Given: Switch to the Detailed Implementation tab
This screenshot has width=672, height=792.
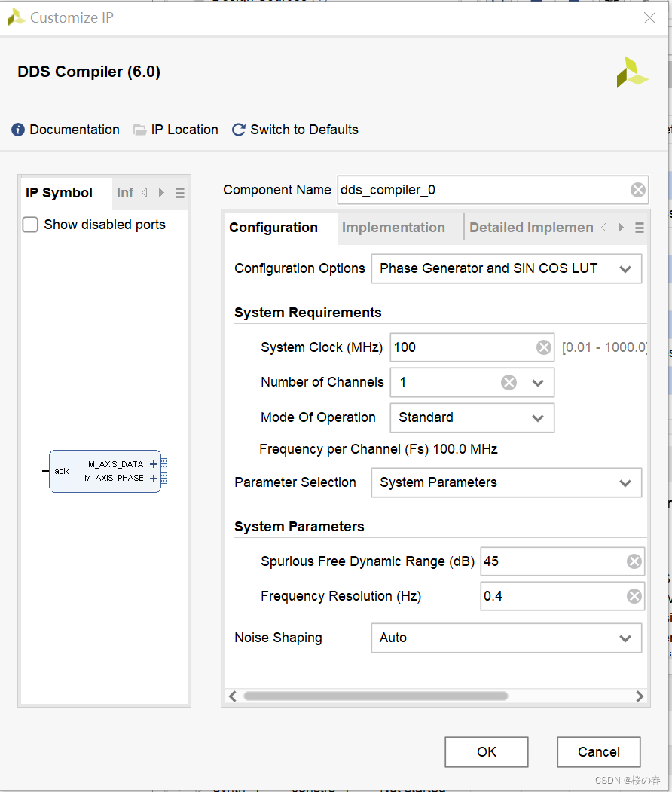Looking at the screenshot, I should [x=531, y=228].
